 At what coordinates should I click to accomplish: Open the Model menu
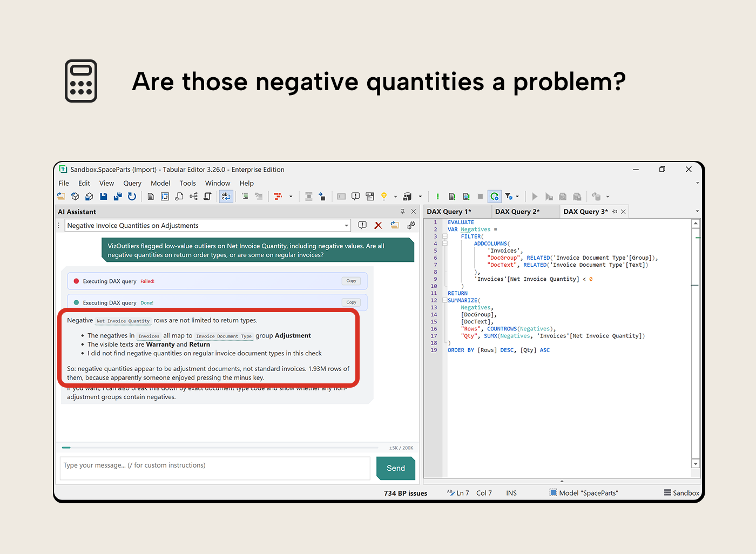[160, 184]
